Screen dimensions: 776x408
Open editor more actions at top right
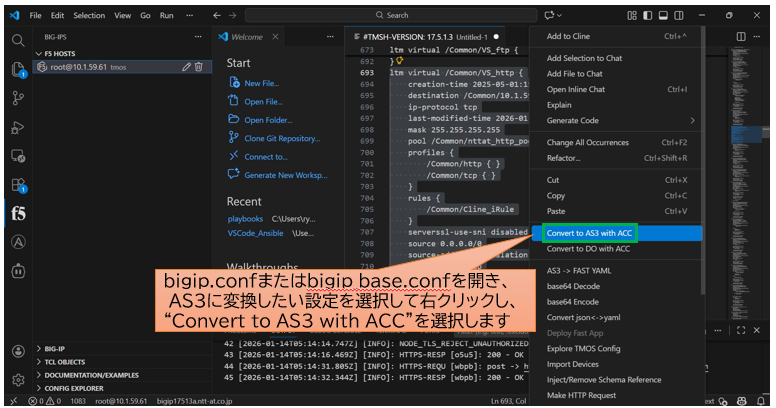[x=757, y=37]
